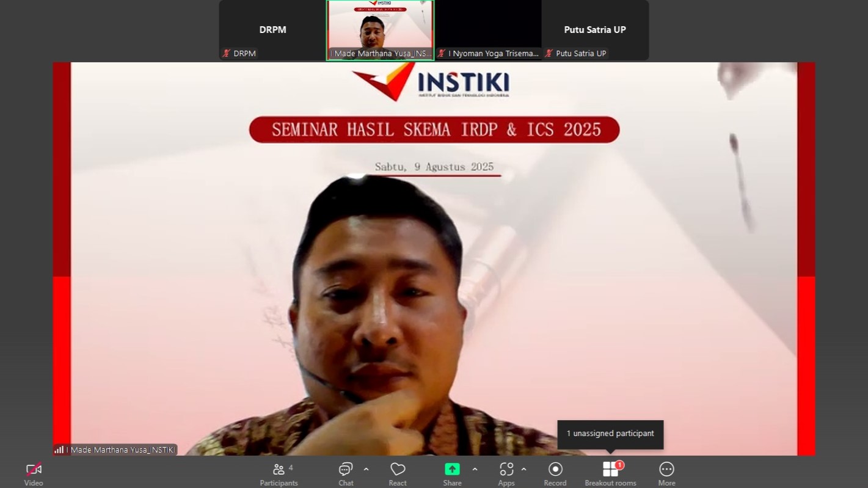Select the Putu Satria UP participant tile
The width and height of the screenshot is (868, 488).
594,29
